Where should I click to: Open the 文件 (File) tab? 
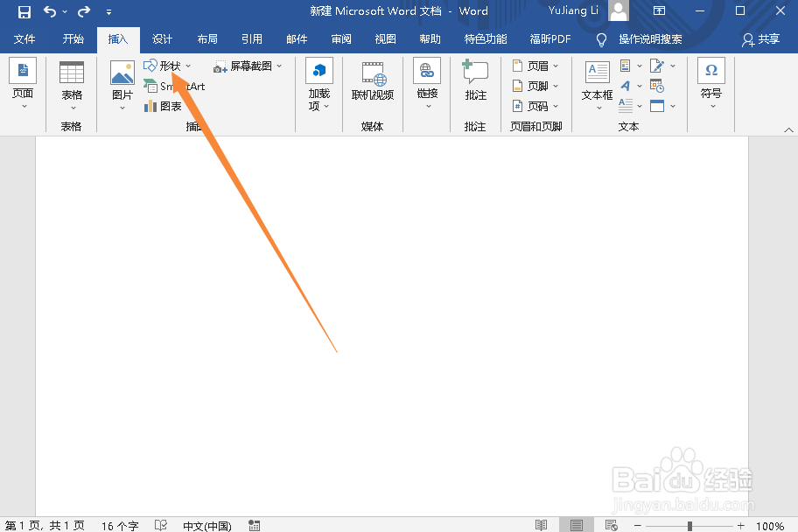coord(24,39)
